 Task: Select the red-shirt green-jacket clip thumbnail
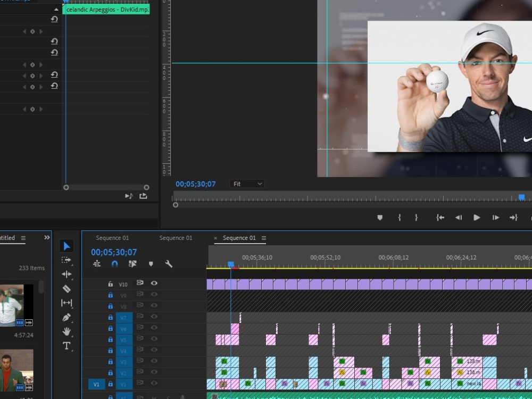pyautogui.click(x=16, y=370)
